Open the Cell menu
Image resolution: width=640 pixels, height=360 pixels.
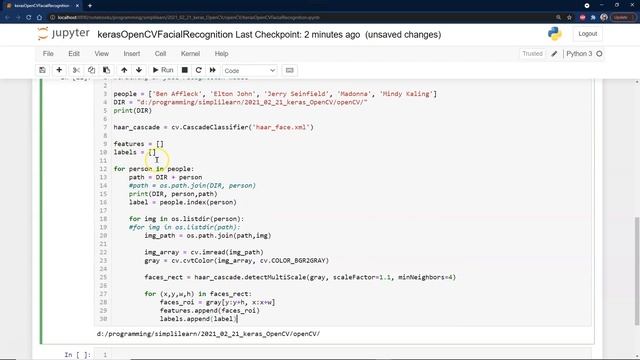(x=160, y=53)
